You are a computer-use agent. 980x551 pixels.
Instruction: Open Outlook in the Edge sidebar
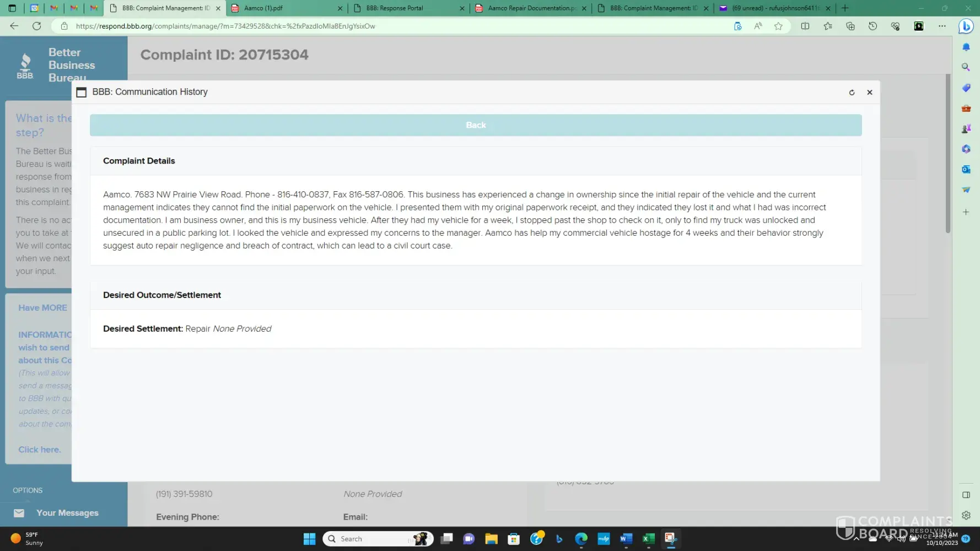point(966,170)
